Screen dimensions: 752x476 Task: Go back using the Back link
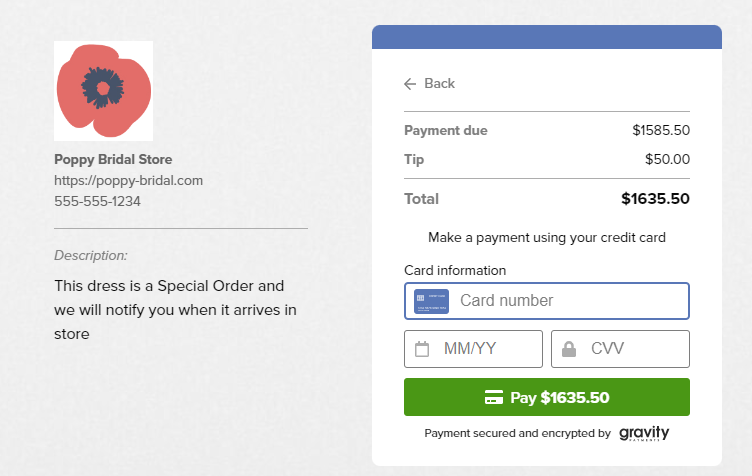(430, 84)
